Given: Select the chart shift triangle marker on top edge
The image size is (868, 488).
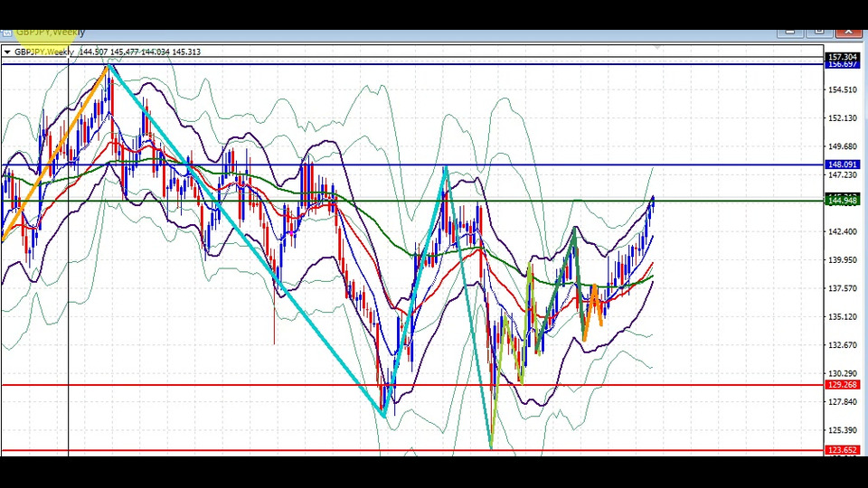Looking at the screenshot, I should point(656,47).
